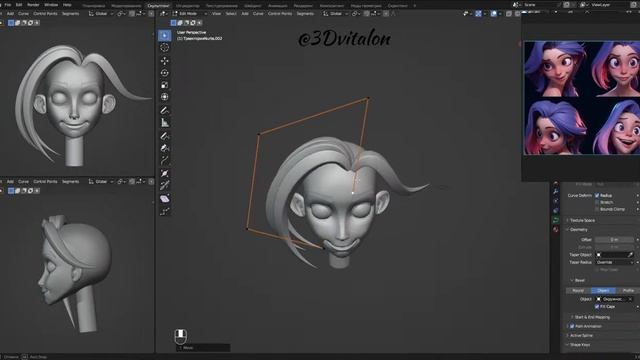Image resolution: width=640 pixels, height=360 pixels.
Task: Add a new workspace tab
Action: [x=415, y=6]
